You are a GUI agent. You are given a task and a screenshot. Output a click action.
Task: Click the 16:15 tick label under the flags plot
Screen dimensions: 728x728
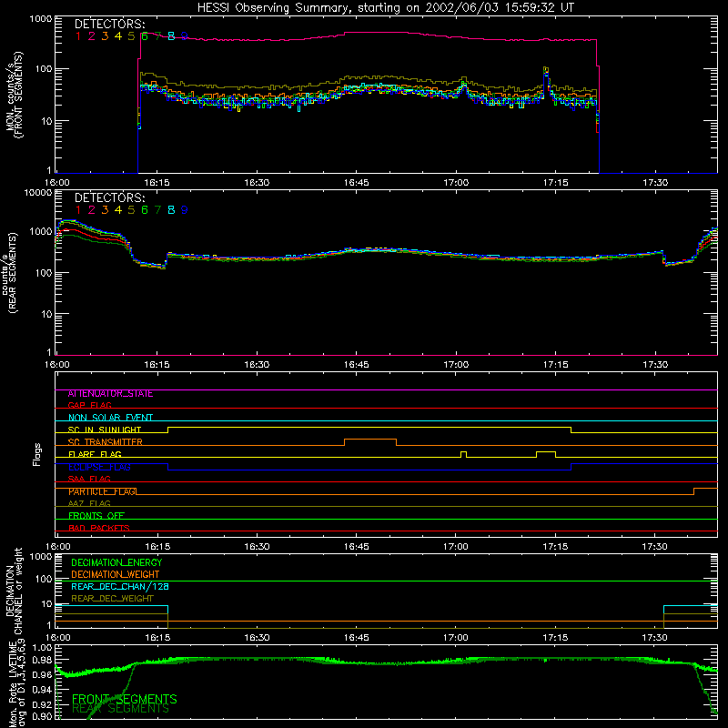tap(157, 547)
